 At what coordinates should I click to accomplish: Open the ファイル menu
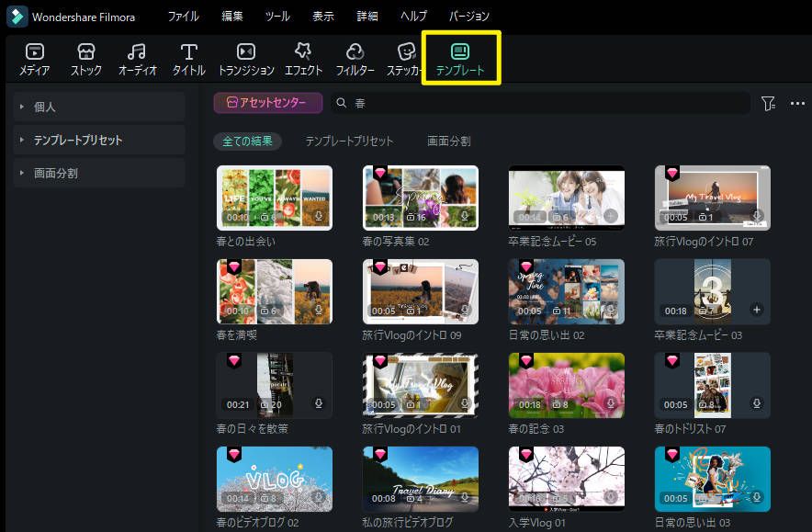pos(183,16)
